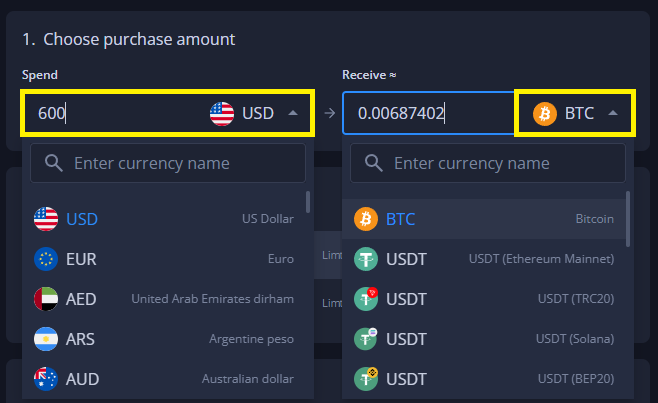Click the USDT TRC20 Tether icon

click(366, 299)
